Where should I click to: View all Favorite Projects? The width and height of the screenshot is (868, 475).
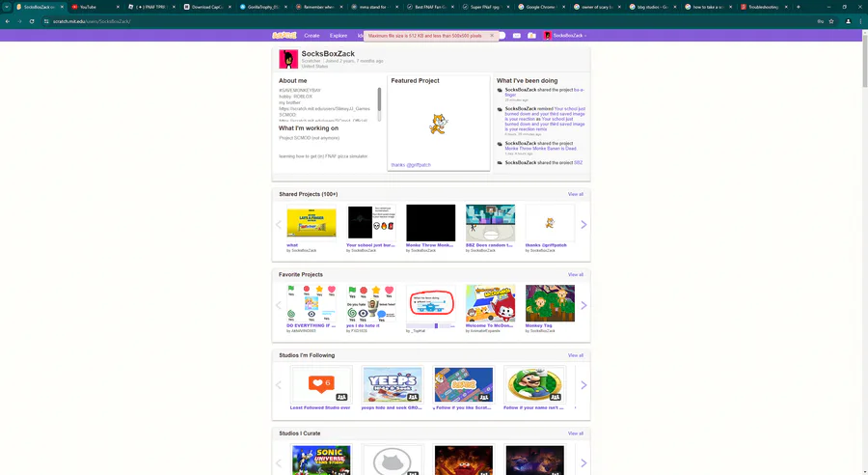[x=575, y=274]
